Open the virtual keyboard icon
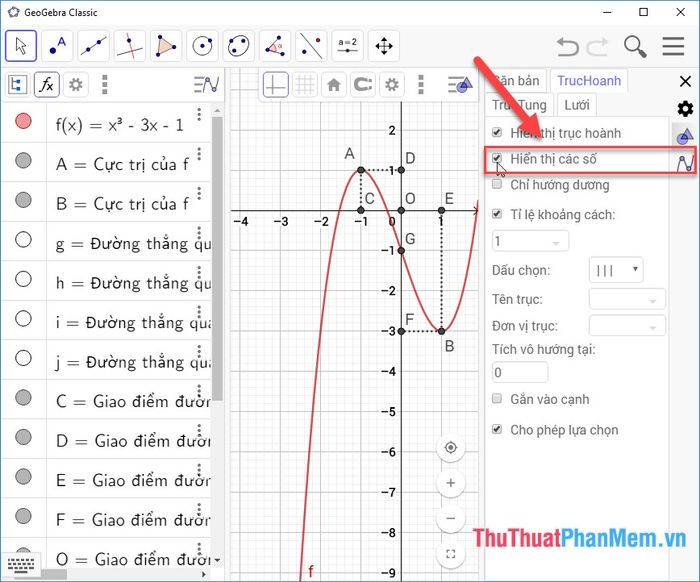This screenshot has height=582, width=700. (x=21, y=565)
